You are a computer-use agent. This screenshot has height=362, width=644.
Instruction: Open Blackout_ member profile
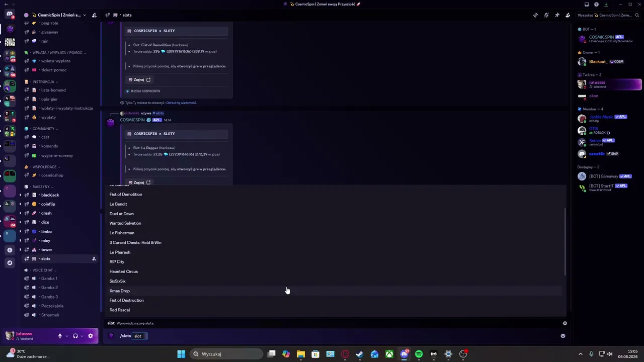point(609,62)
